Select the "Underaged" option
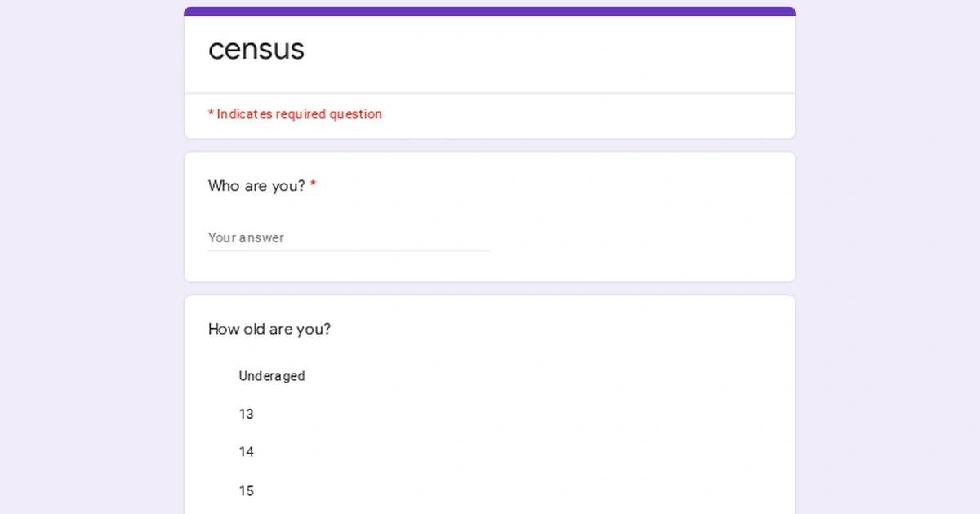Image resolution: width=980 pixels, height=514 pixels. (x=271, y=376)
